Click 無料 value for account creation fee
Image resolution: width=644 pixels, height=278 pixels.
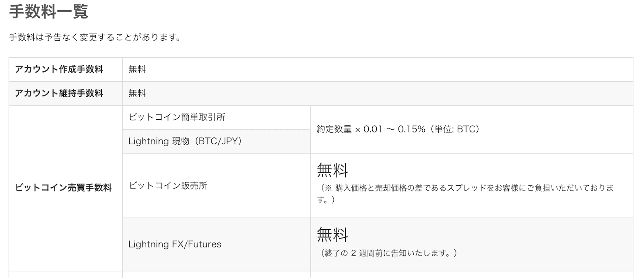pyautogui.click(x=137, y=69)
